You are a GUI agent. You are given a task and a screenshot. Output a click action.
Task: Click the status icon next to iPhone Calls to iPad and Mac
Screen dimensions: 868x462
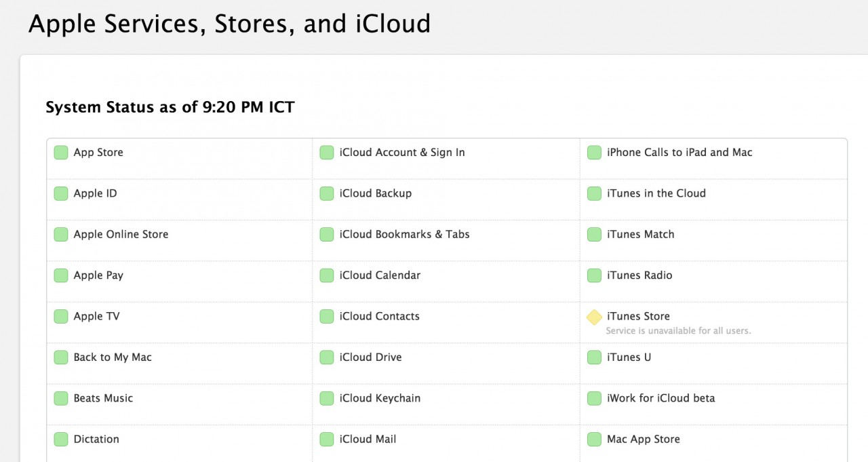click(x=594, y=152)
